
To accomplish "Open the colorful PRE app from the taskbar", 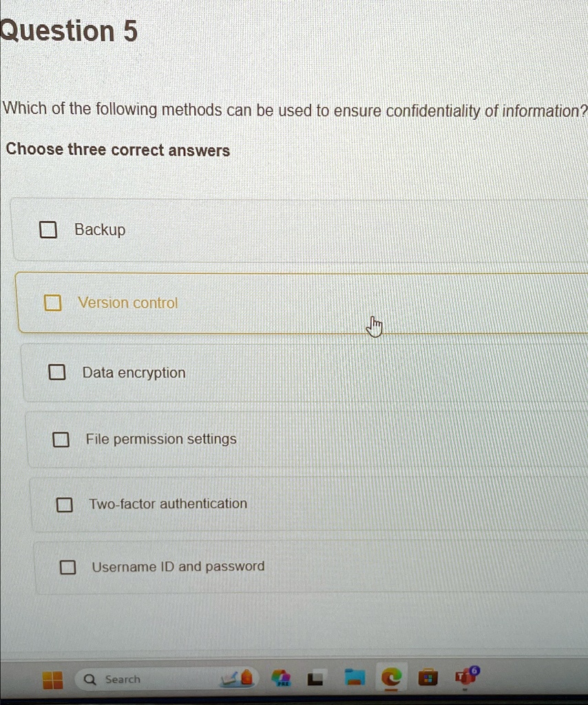I will 280,679.
